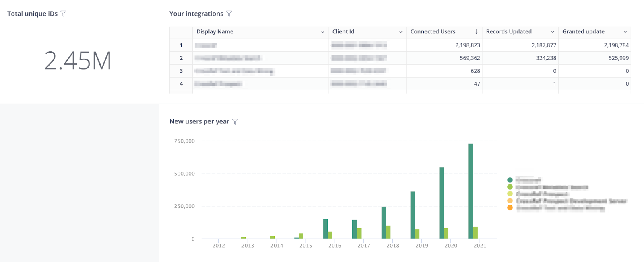Click the Client Id column header
644x262 pixels.
coord(367,32)
